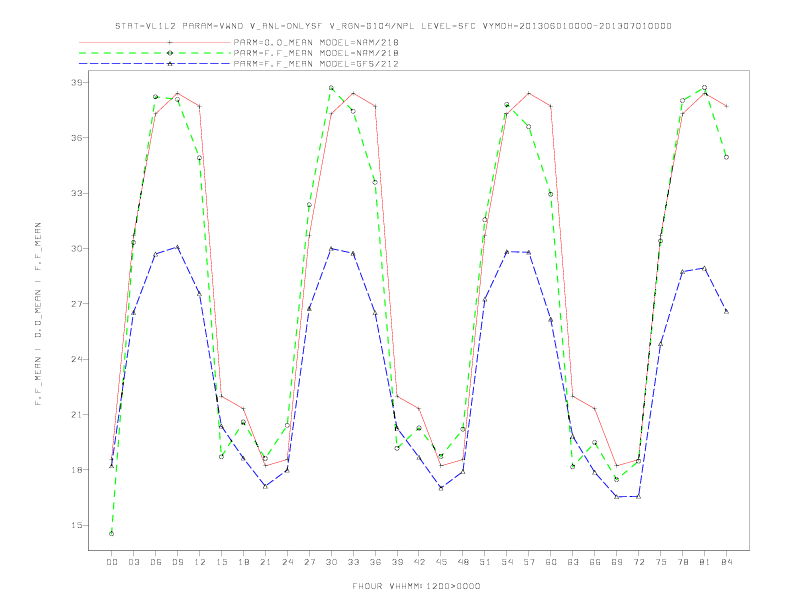792x612 pixels.
Task: Click x-axis forecast hour 63
Action: (x=573, y=562)
